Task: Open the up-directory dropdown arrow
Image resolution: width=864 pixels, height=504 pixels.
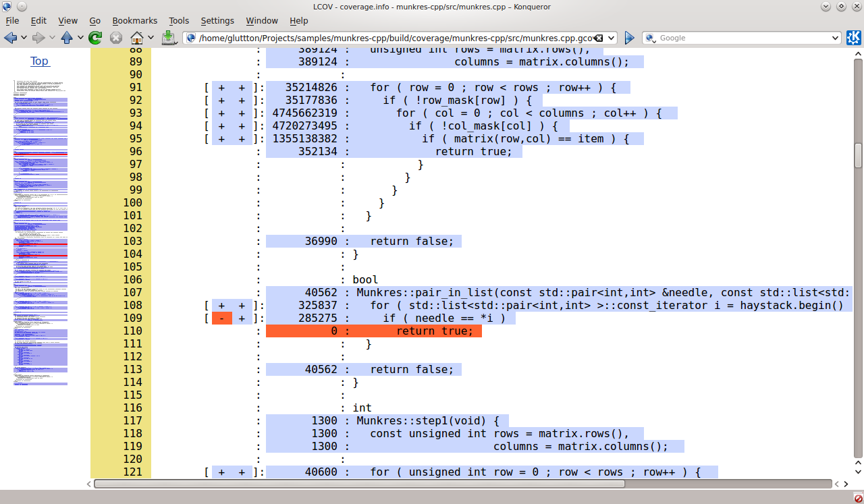Action: click(x=80, y=38)
